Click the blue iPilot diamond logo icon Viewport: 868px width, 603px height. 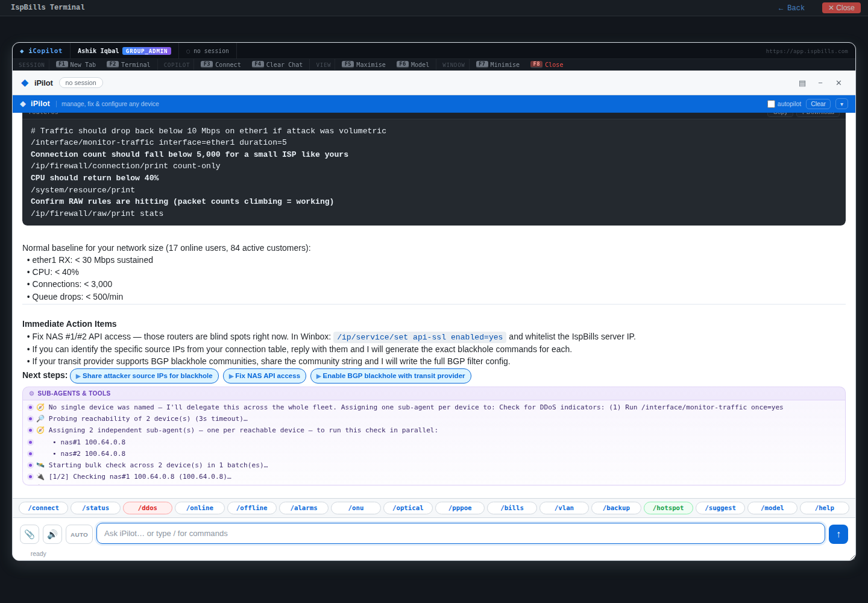[x=25, y=83]
